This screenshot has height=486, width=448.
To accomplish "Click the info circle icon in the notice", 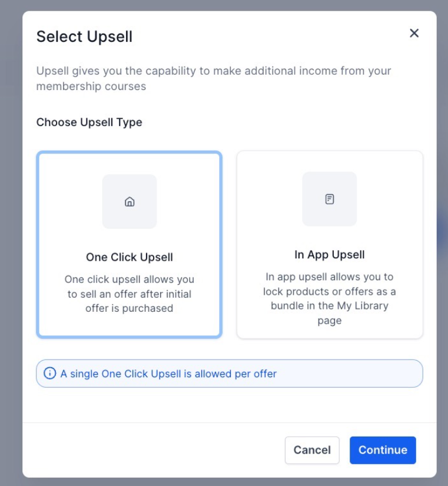I will point(50,374).
